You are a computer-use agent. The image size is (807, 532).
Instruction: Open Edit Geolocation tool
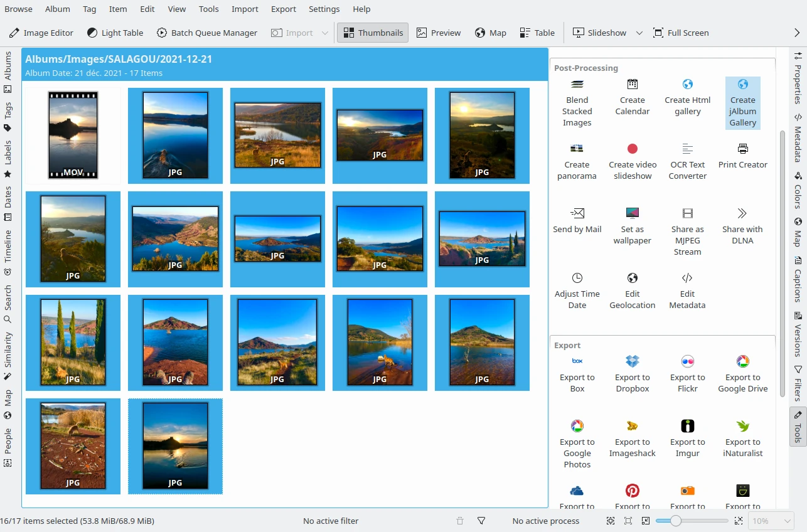point(632,291)
